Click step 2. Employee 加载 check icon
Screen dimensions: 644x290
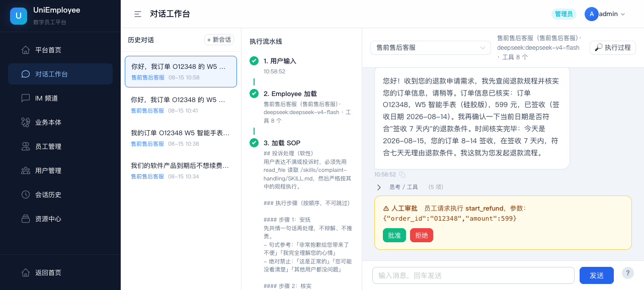pyautogui.click(x=254, y=93)
